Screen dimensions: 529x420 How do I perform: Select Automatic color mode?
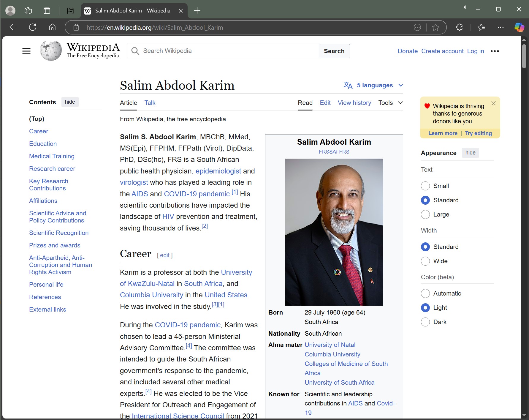coord(425,293)
